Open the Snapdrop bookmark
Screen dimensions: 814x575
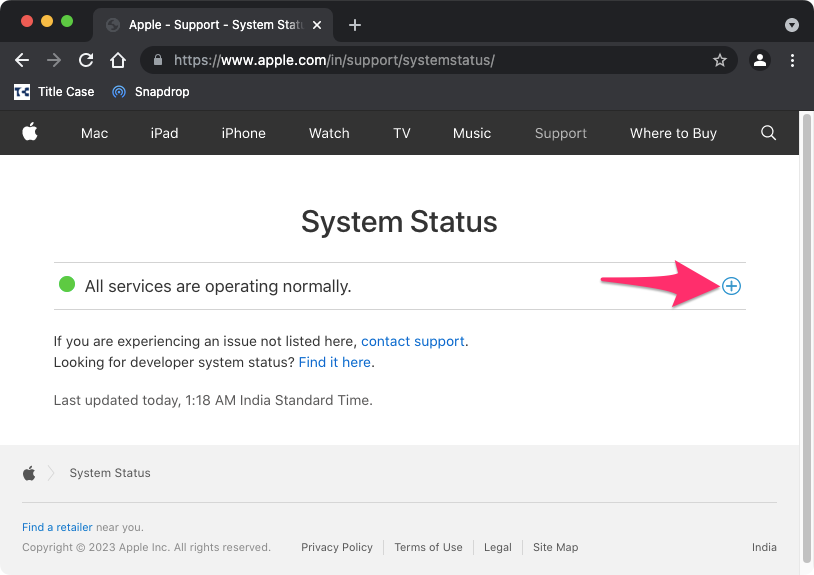coord(151,92)
